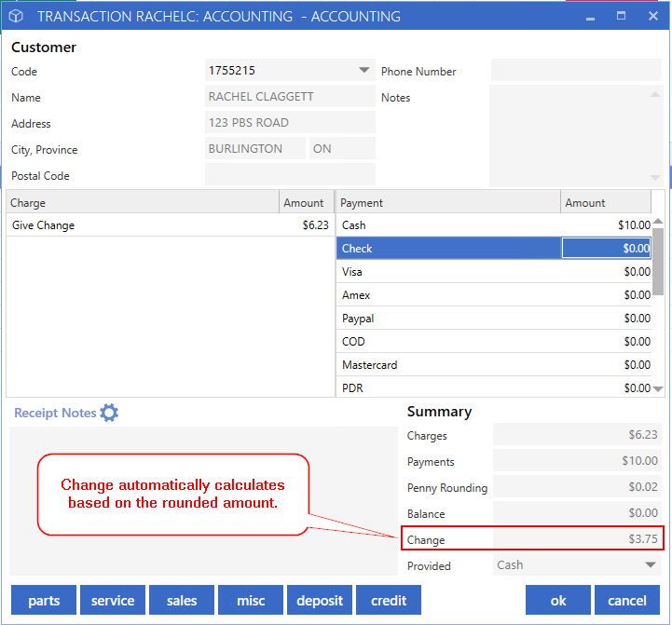This screenshot has width=672, height=625.
Task: Expand the Provided Cash dropdown
Action: tap(651, 564)
